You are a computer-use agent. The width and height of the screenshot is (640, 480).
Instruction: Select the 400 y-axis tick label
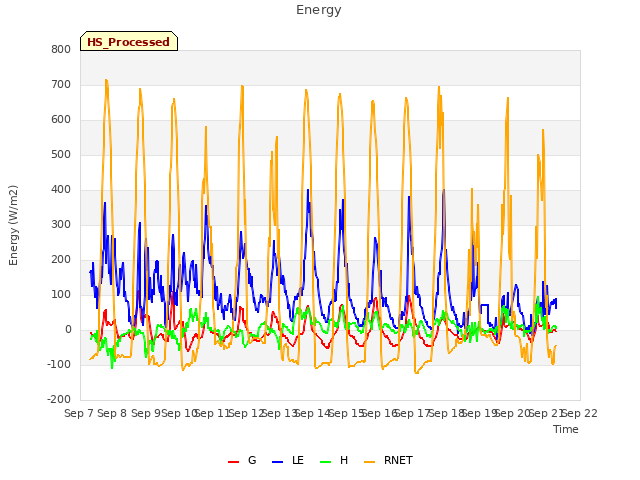[x=61, y=190]
